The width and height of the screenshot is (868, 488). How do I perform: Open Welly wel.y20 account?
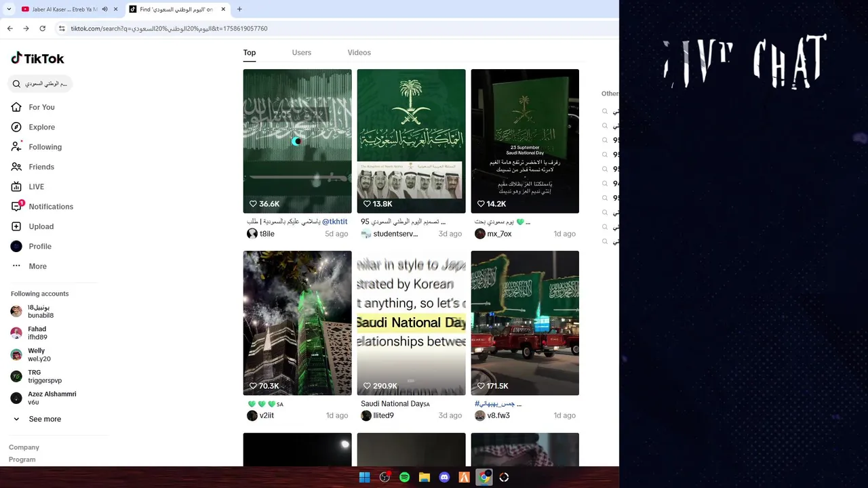[x=39, y=354]
